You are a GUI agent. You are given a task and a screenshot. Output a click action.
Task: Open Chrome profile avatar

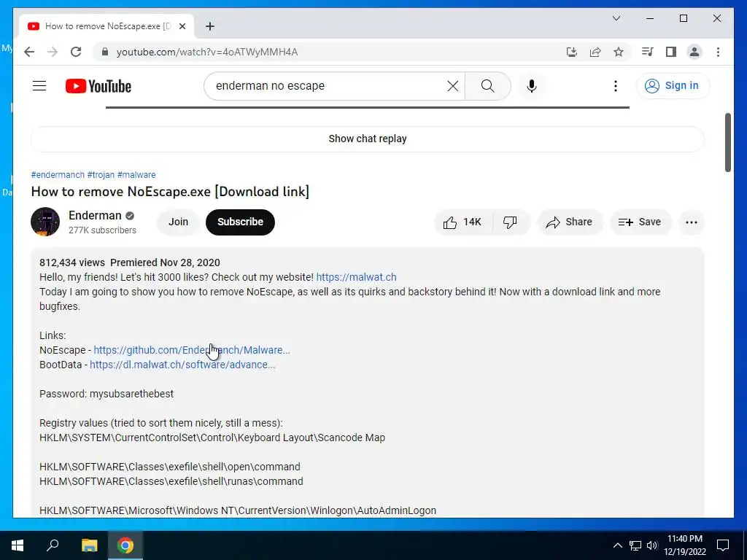pos(694,52)
